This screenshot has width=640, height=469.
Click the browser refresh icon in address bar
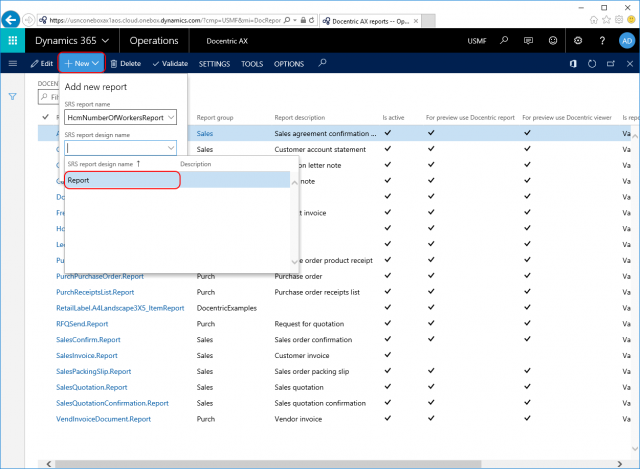click(x=311, y=20)
